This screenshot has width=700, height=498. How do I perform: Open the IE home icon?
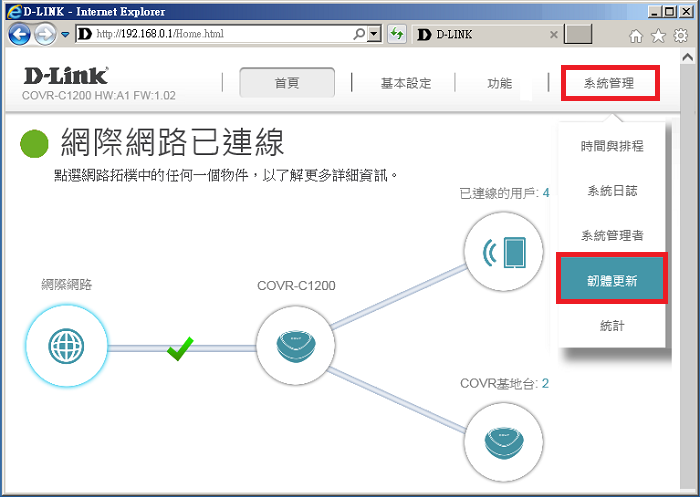[x=636, y=35]
